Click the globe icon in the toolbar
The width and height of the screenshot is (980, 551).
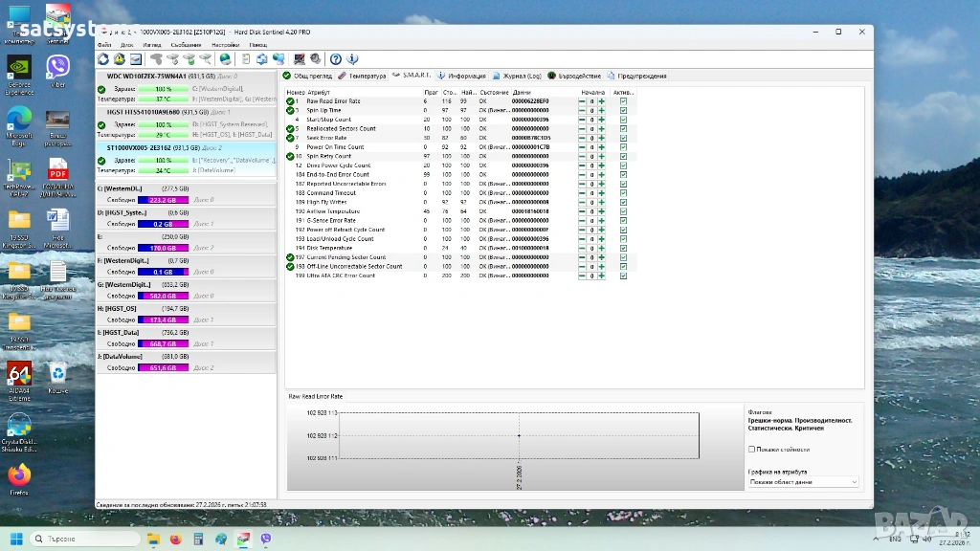pos(225,59)
